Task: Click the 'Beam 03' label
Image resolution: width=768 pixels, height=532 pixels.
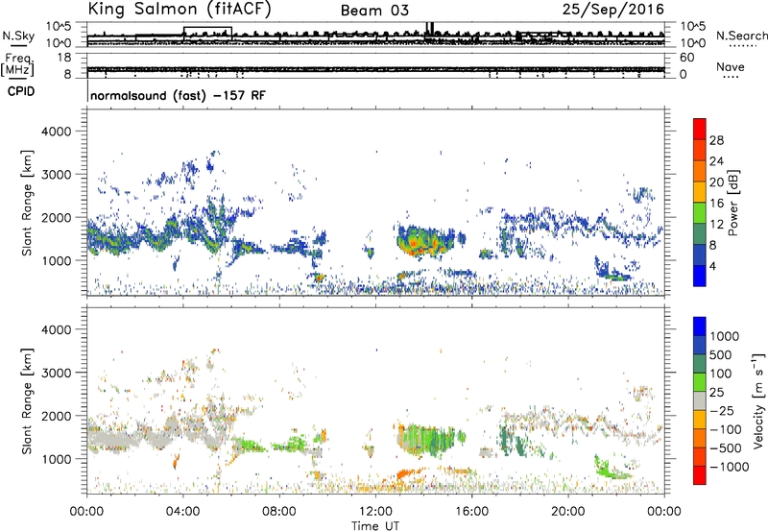Action: (374, 11)
